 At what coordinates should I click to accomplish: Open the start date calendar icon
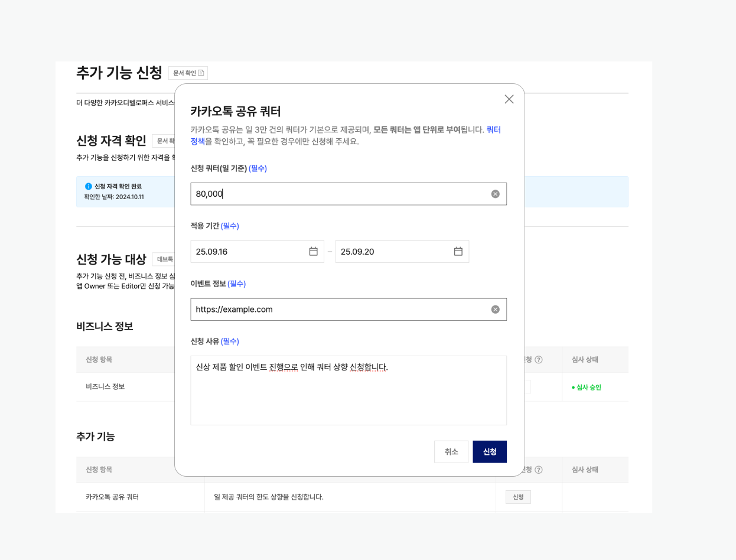point(314,252)
